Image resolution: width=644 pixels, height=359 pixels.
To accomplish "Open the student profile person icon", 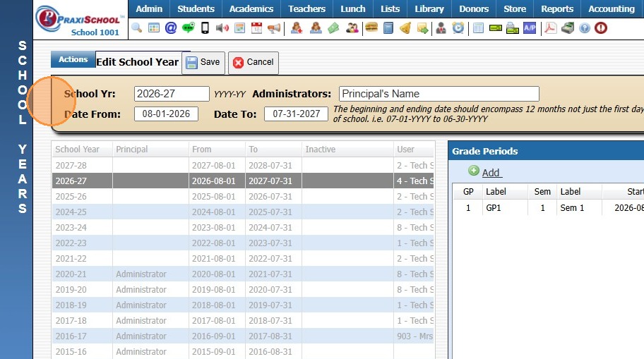I will pos(316,28).
